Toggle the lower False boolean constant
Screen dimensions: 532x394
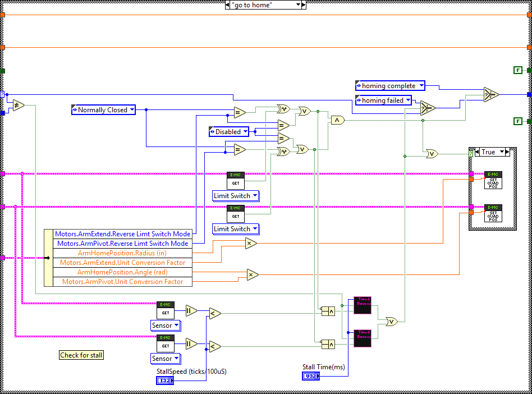[x=518, y=121]
